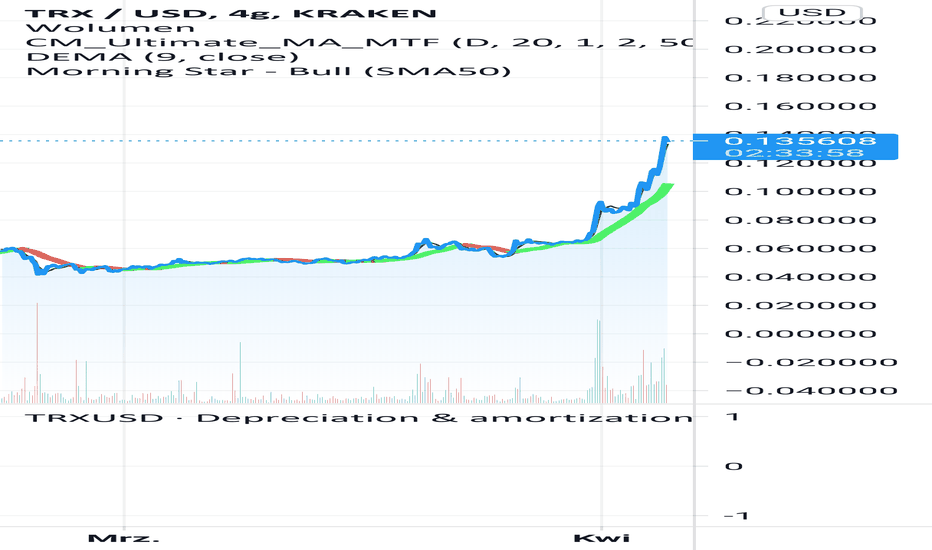Click the Kwi date label on time axis
This screenshot has width=932, height=550.
click(x=602, y=538)
